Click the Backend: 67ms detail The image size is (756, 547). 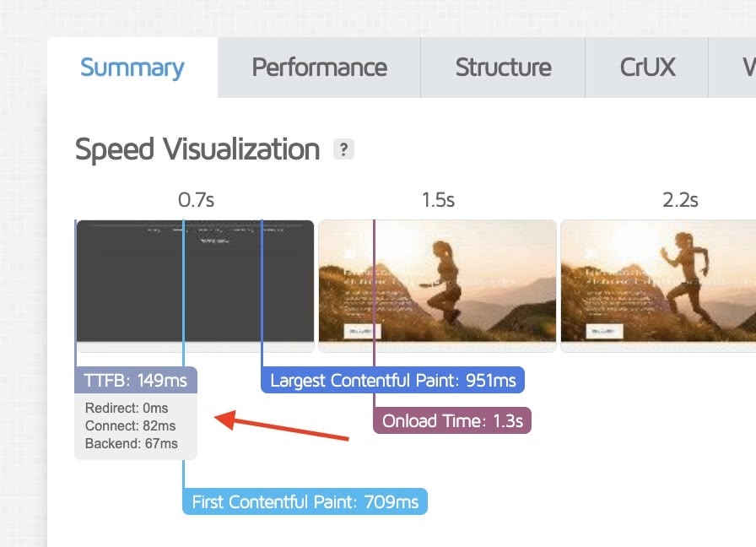132,443
